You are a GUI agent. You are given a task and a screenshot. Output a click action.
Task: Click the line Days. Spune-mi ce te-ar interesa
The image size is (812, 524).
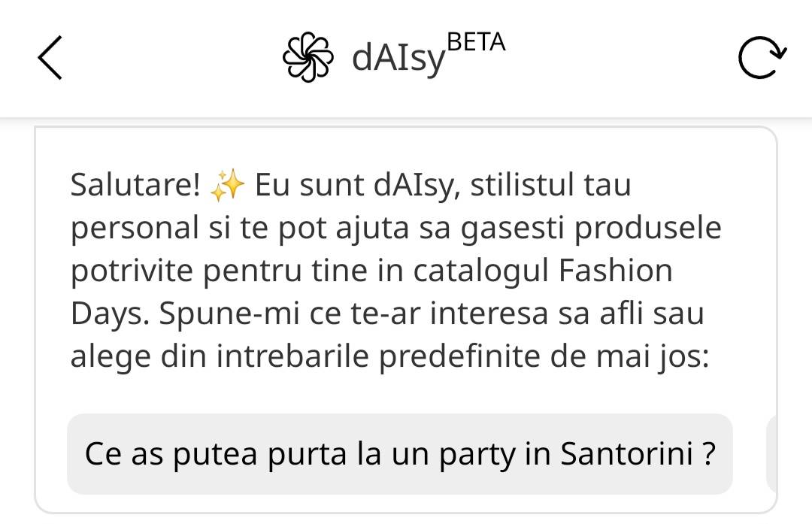[x=387, y=313]
